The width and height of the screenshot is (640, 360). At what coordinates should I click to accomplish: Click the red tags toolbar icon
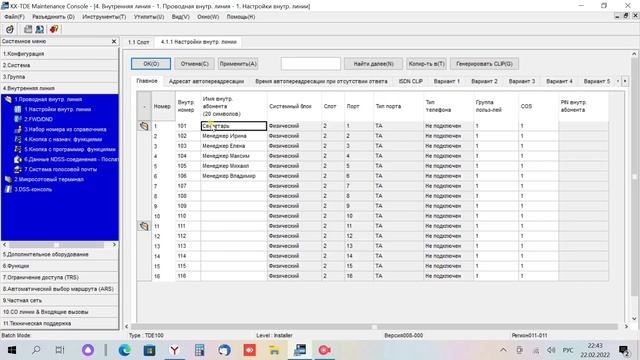(54, 29)
